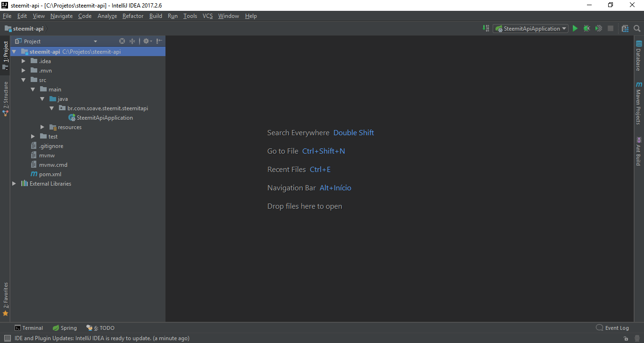Viewport: 644px width, 343px height.
Task: Open the Edit menu
Action: 22,16
